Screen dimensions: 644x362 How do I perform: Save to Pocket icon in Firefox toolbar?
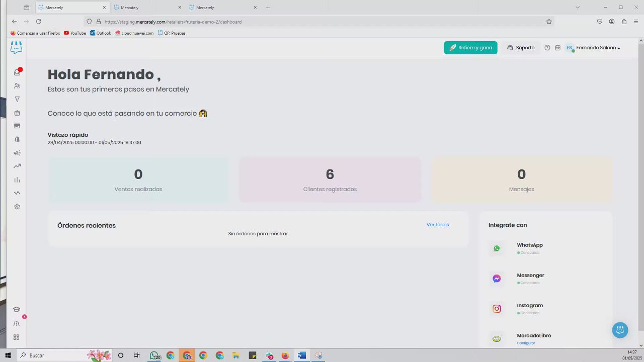point(600,22)
